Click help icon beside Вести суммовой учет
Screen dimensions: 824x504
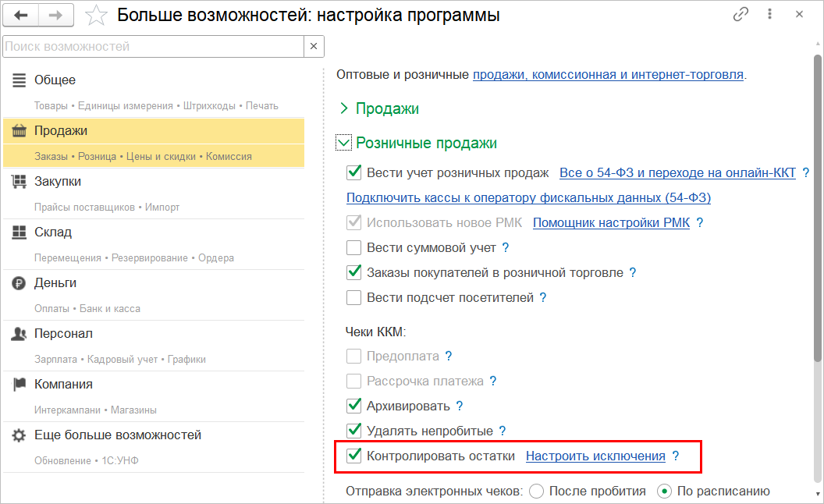[x=506, y=248]
